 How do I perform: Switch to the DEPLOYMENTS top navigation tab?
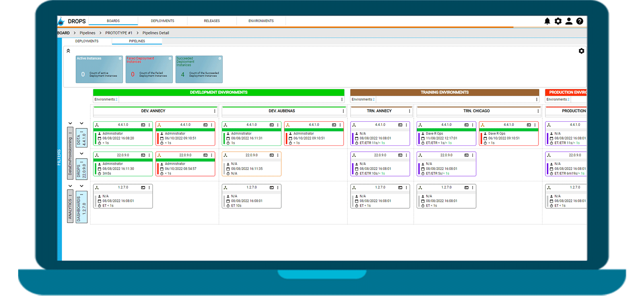(163, 21)
